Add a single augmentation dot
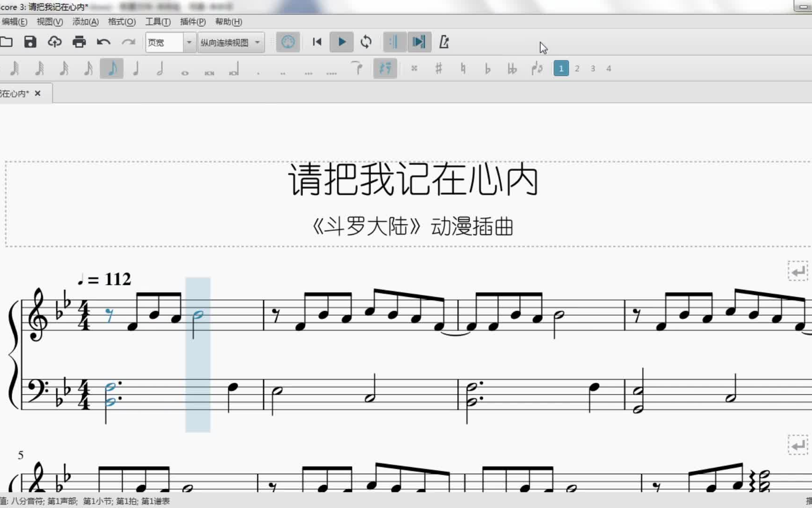Image resolution: width=812 pixels, height=508 pixels. (x=258, y=72)
